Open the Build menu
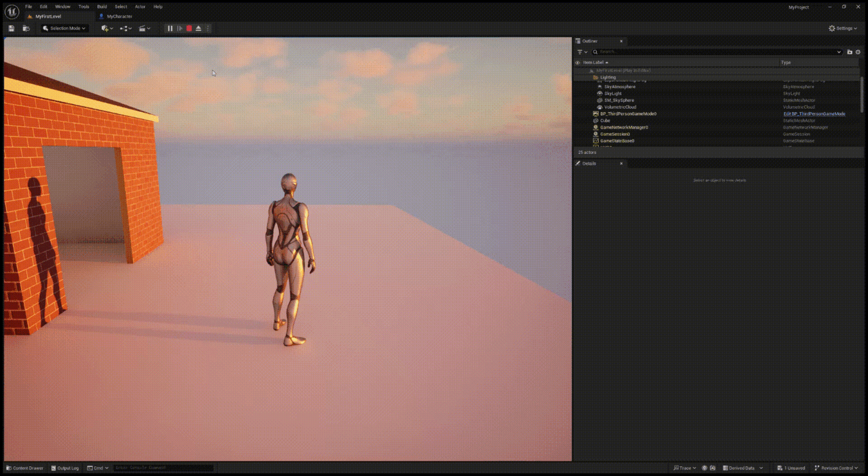868x476 pixels. pyautogui.click(x=102, y=7)
